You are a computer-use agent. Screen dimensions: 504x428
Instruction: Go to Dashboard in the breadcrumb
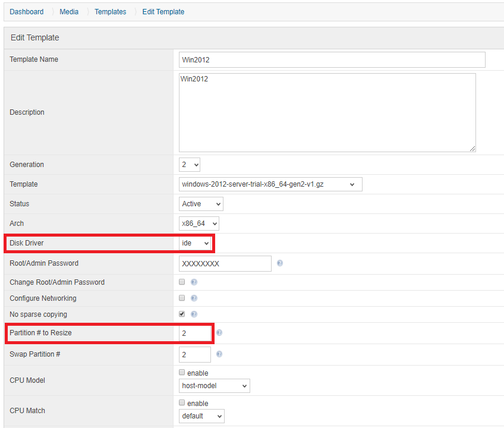point(27,12)
